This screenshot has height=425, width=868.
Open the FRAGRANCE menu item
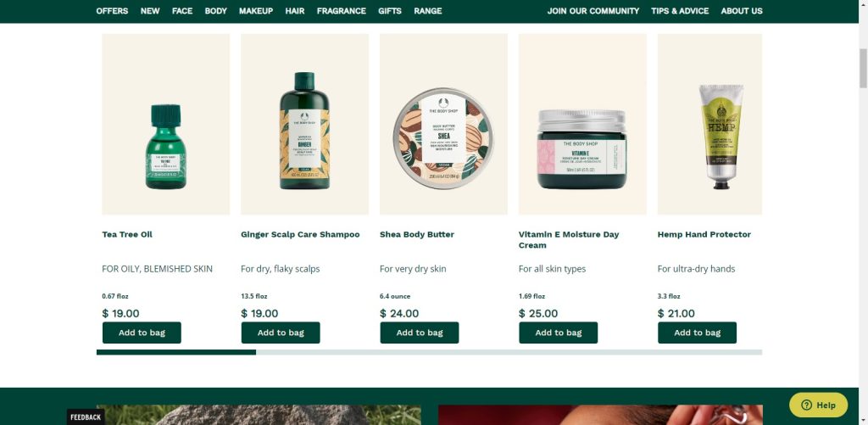(341, 11)
